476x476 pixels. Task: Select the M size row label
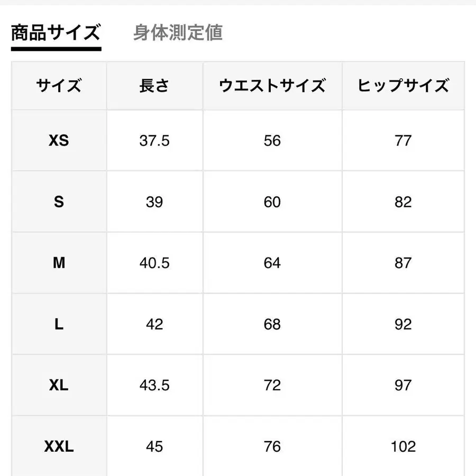point(59,263)
